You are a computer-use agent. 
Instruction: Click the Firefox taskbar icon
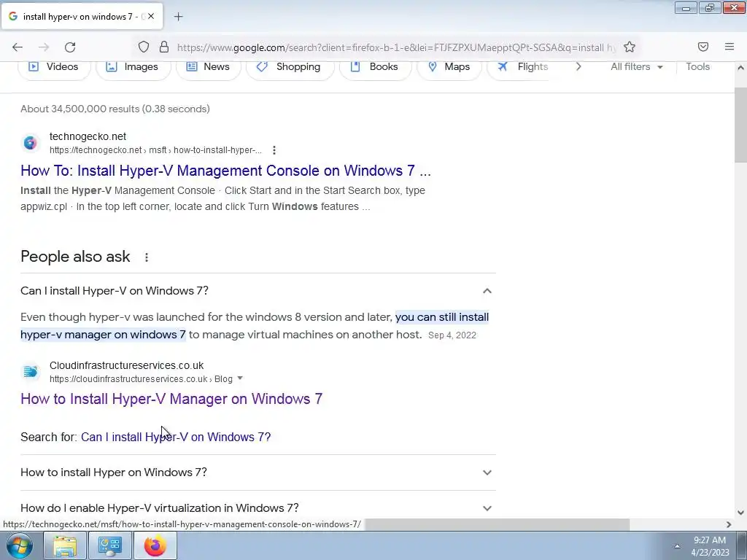[x=155, y=546]
